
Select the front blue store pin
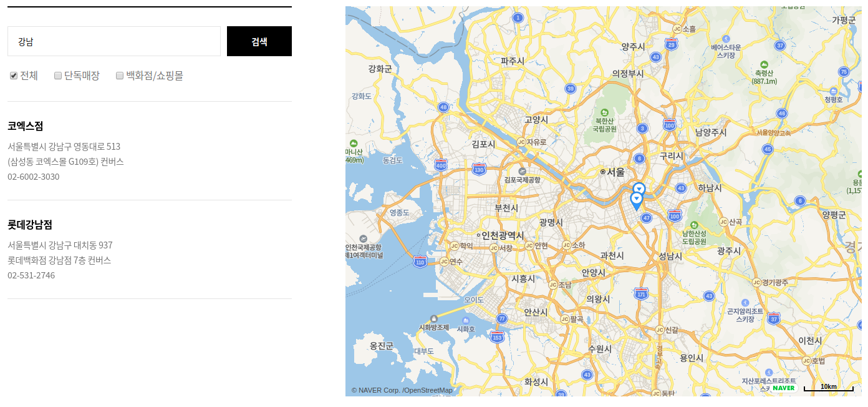pos(637,201)
